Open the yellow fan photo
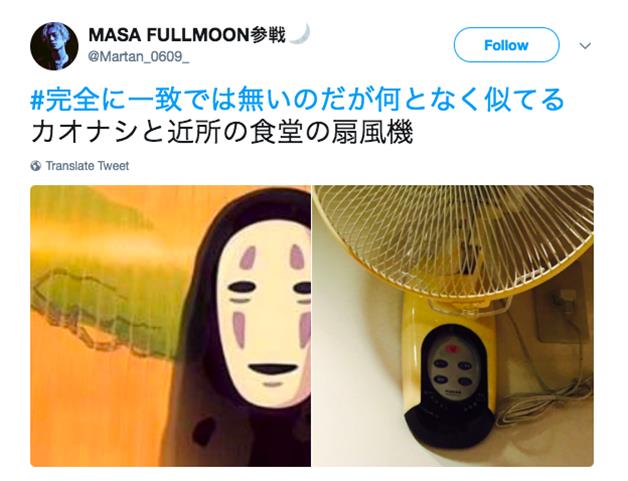Image resolution: width=628 pixels, height=481 pixels. (453, 326)
